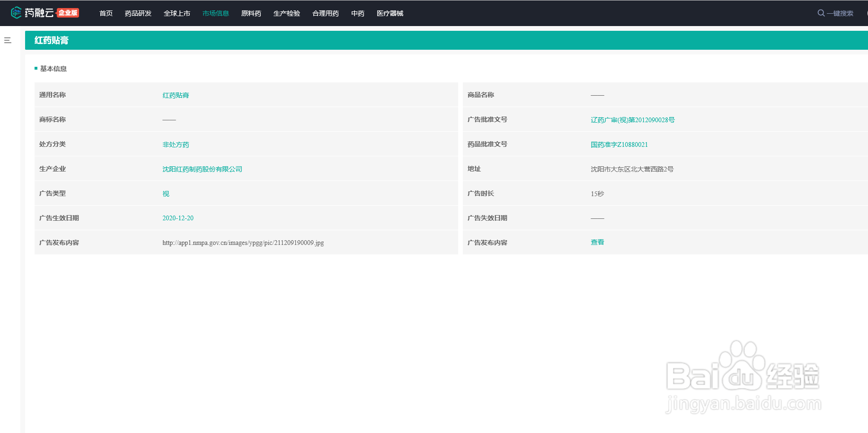Open the 红药贴膏 generic name link
868x433 pixels.
click(x=176, y=95)
